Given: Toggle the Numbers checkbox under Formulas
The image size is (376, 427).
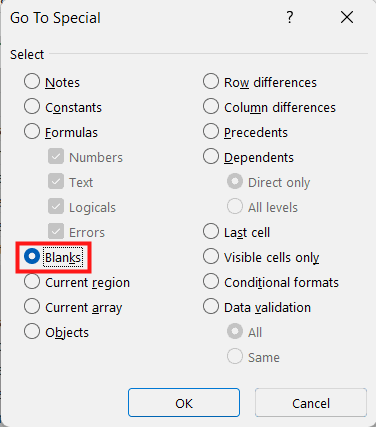Looking at the screenshot, I should [x=56, y=156].
